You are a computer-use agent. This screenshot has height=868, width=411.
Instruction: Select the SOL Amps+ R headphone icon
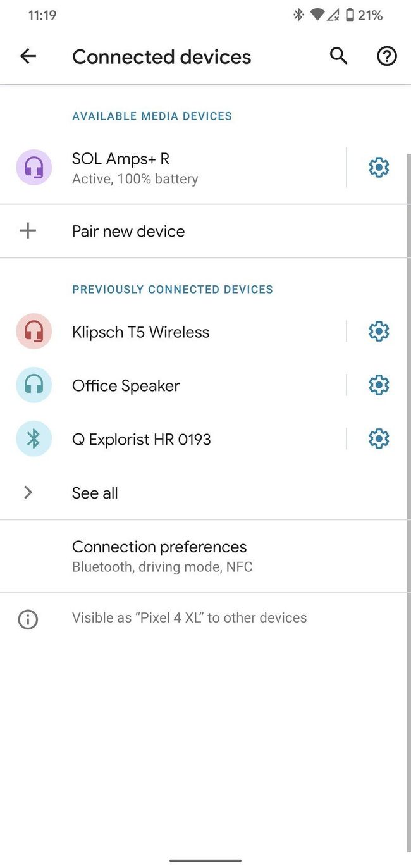point(34,167)
